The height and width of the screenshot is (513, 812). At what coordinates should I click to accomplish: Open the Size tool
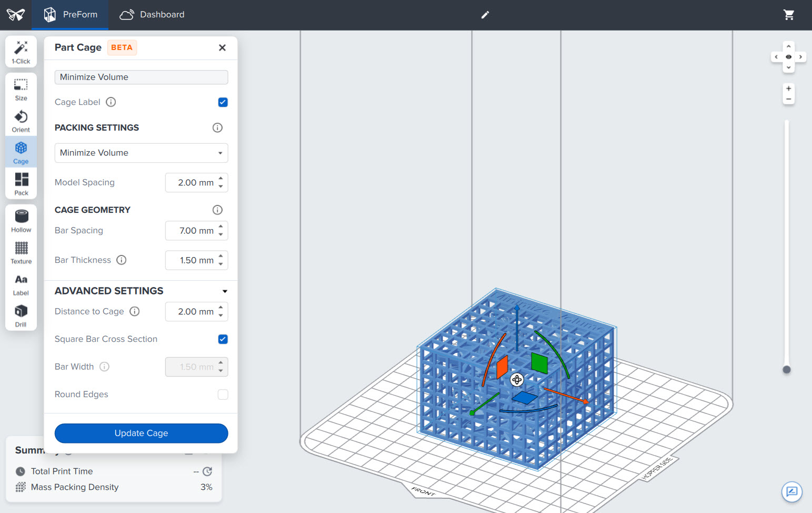[x=21, y=88]
